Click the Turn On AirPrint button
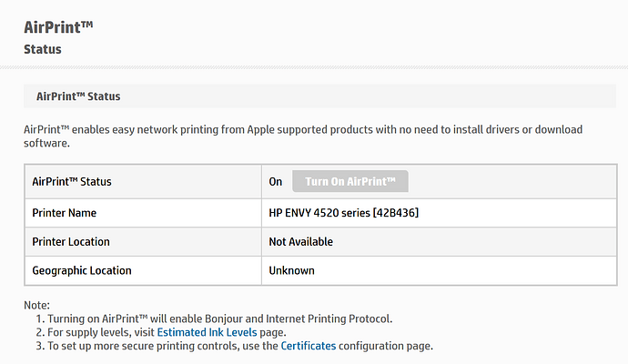Image resolution: width=628 pixels, height=364 pixels. pyautogui.click(x=350, y=181)
